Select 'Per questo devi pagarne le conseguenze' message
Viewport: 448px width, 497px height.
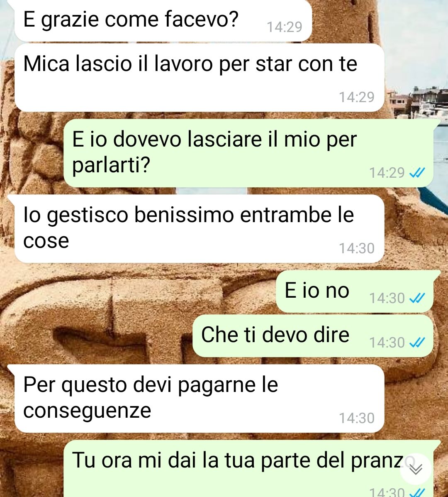coord(200,399)
